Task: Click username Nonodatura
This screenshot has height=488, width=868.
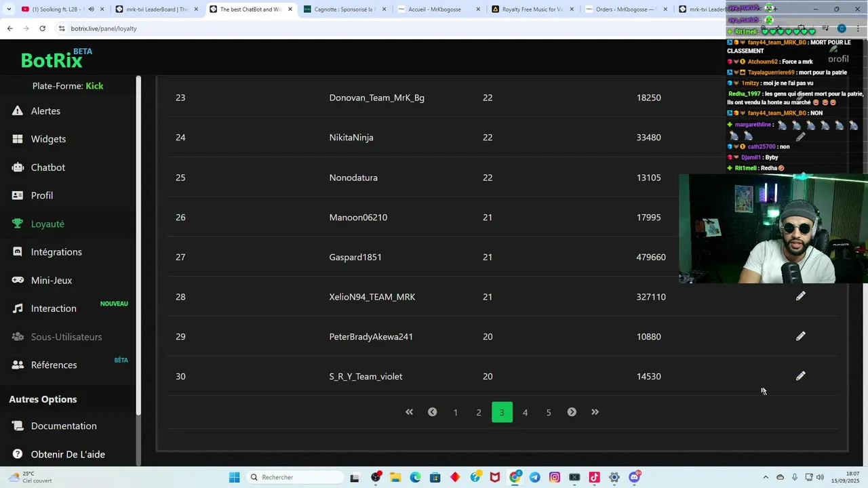Action: click(353, 178)
